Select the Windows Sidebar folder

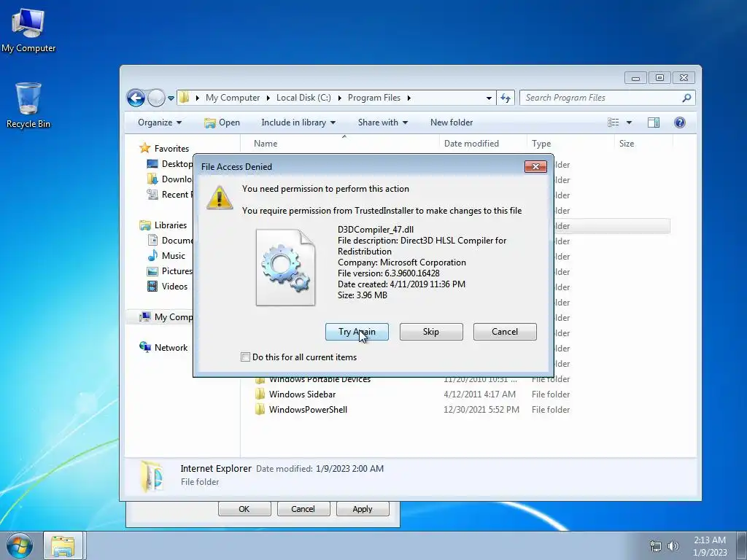click(x=302, y=394)
